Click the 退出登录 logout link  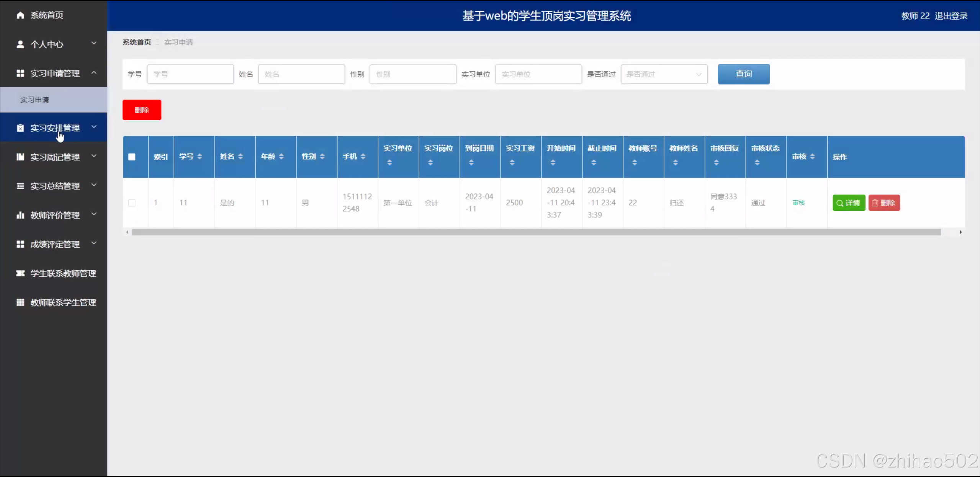click(951, 16)
